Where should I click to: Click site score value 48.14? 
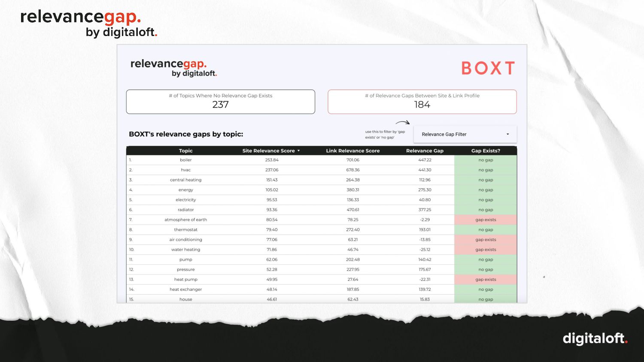[272, 290]
